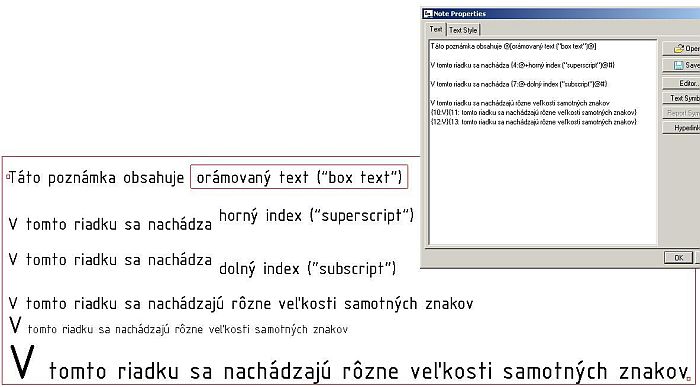Click the Save button with disk icon
Image resolution: width=700 pixels, height=387 pixels.
tap(682, 65)
